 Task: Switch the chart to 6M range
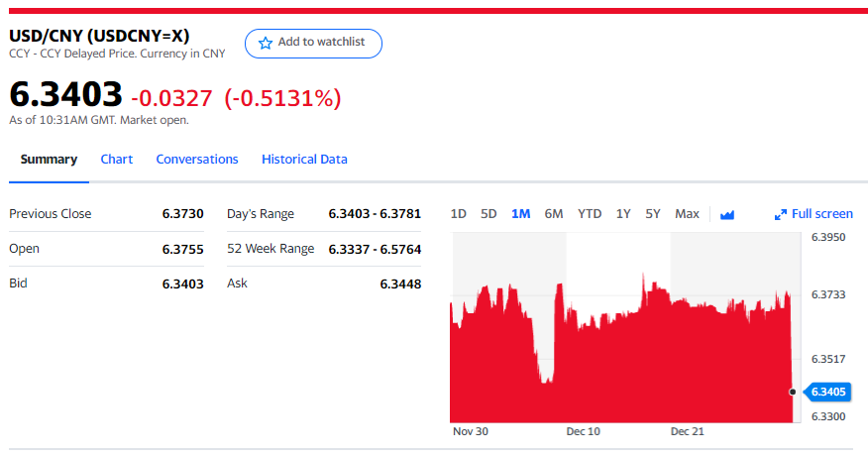click(554, 214)
